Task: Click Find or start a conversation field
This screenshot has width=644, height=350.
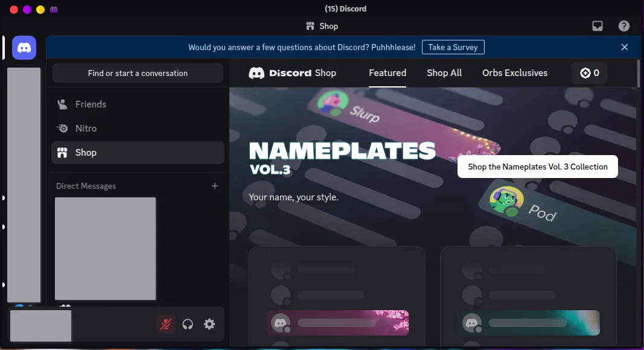Action: pos(138,73)
